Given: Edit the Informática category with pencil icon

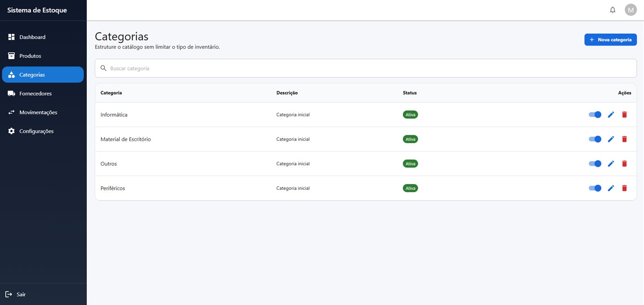Looking at the screenshot, I should (x=611, y=115).
